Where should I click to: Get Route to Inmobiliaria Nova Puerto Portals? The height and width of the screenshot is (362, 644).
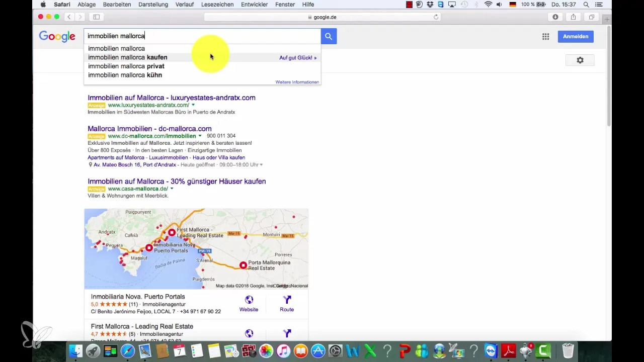click(287, 304)
